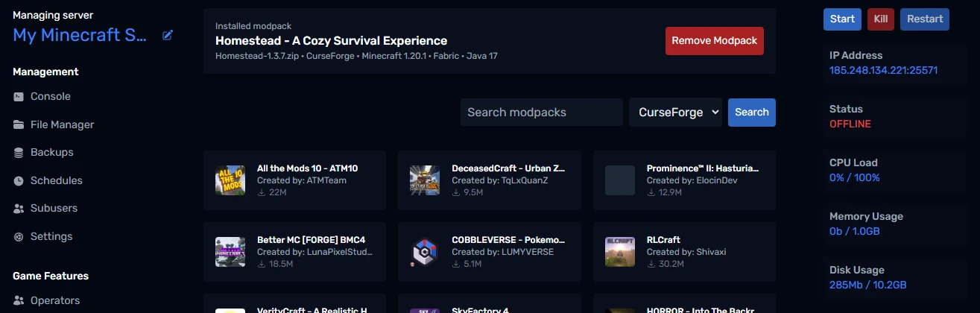Select Prominence II placeholder thumbnail
The width and height of the screenshot is (980, 313).
(x=620, y=180)
